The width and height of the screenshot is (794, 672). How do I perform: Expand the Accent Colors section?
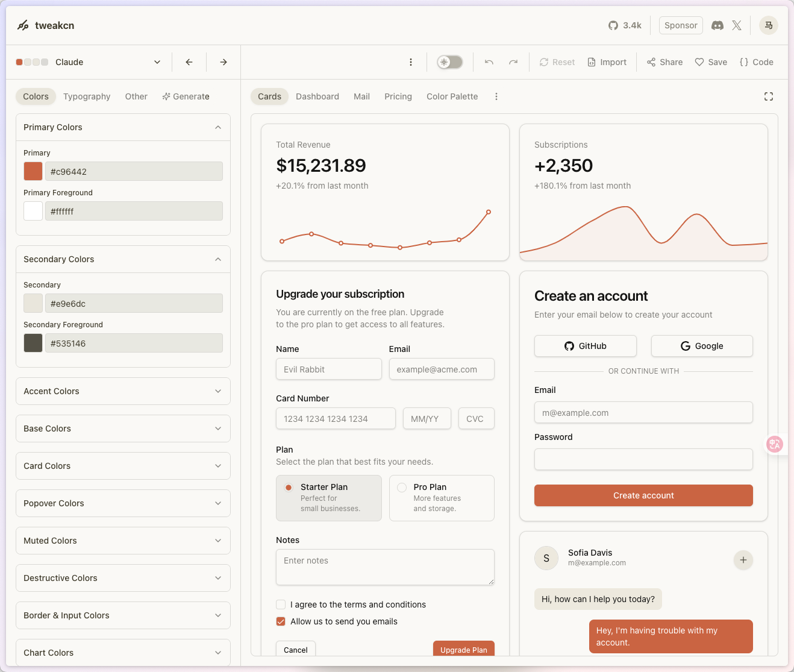(x=123, y=391)
